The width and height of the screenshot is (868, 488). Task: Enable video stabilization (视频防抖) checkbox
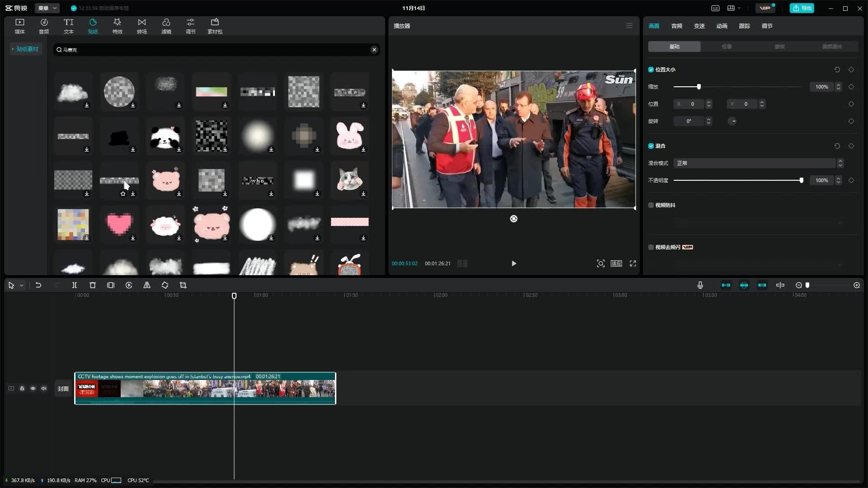(x=651, y=205)
